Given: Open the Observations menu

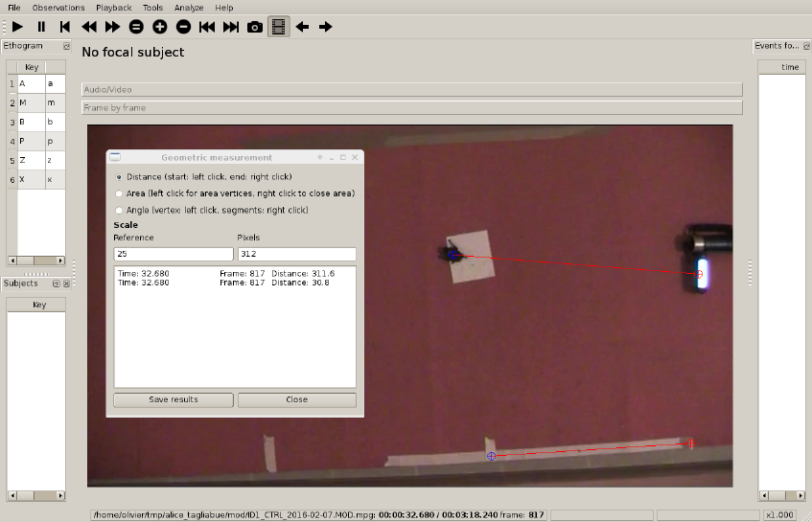Looking at the screenshot, I should point(58,8).
